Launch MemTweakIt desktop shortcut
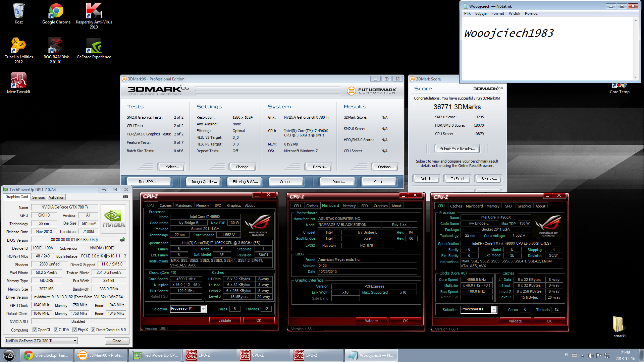Screen dimensions: 644x362 click(19, 83)
